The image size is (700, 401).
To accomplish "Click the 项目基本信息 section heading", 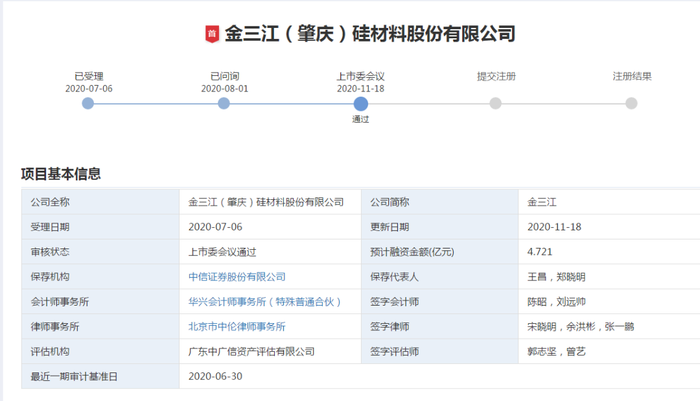I will pos(61,174).
